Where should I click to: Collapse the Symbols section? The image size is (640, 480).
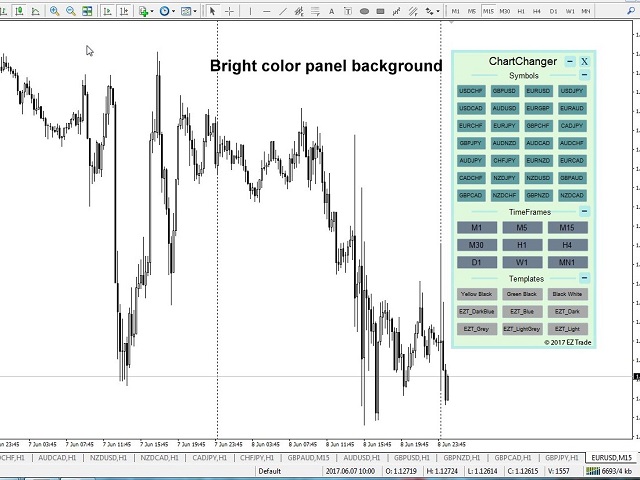(584, 75)
